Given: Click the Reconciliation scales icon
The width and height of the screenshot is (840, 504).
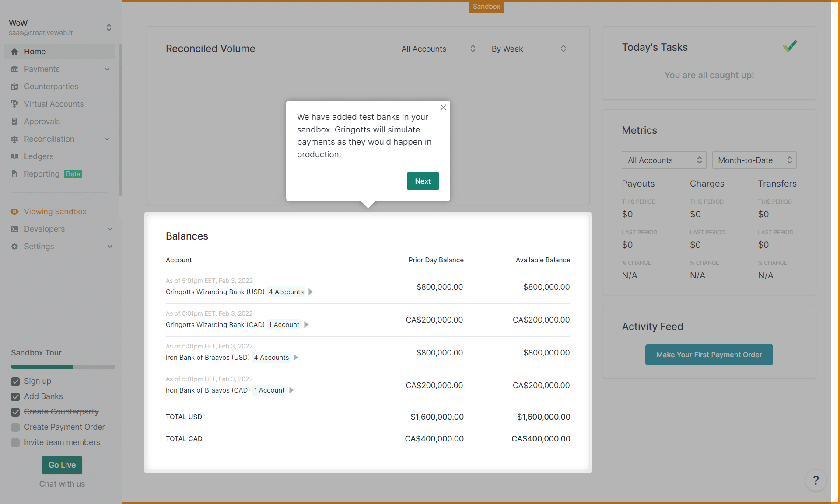Looking at the screenshot, I should point(14,139).
